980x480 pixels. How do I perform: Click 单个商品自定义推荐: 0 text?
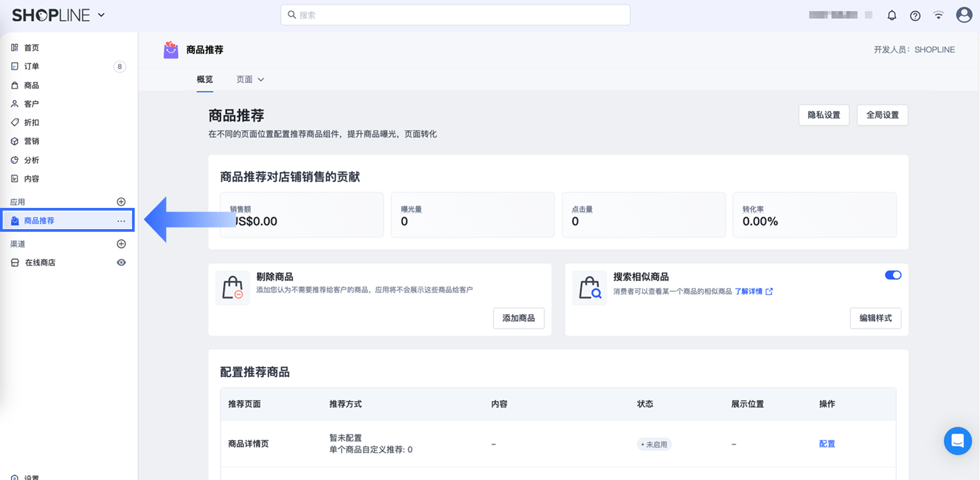371,450
